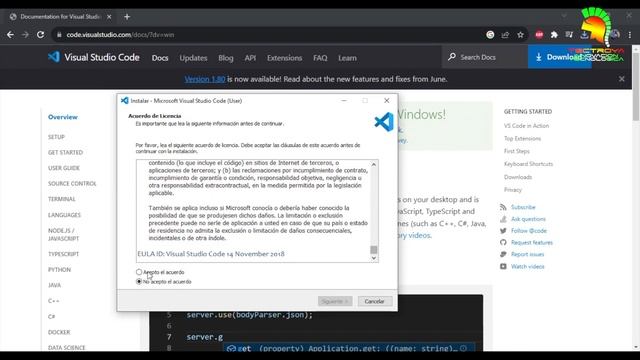Click the Twitter Follow @code icon
The image size is (640, 360).
click(503, 231)
